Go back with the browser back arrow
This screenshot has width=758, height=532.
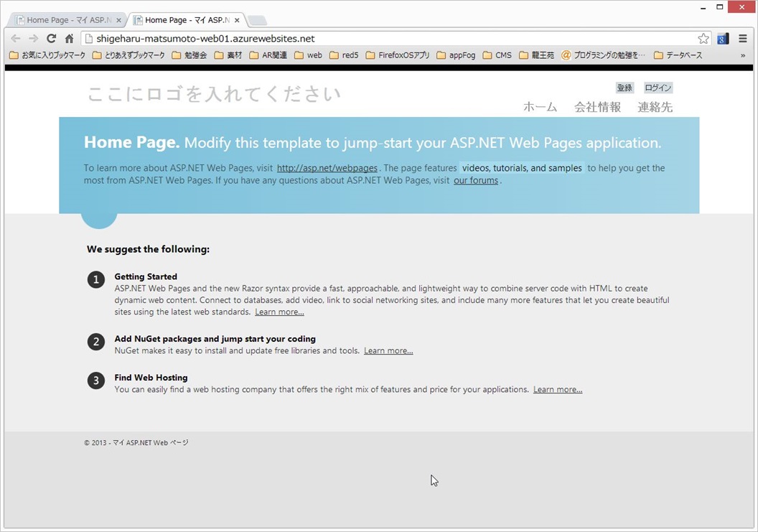[16, 39]
